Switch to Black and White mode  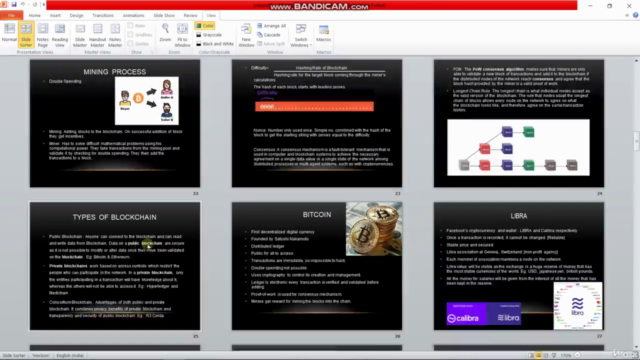[215, 44]
